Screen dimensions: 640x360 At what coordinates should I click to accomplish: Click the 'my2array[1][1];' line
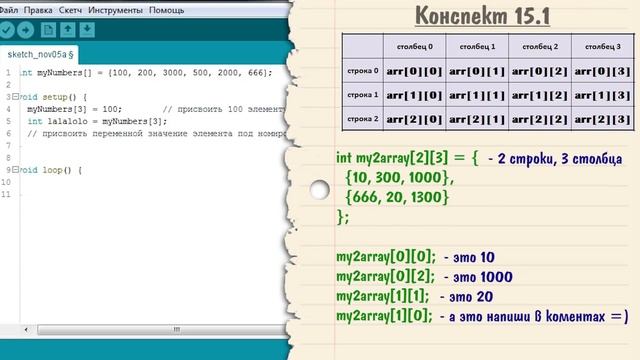[383, 296]
